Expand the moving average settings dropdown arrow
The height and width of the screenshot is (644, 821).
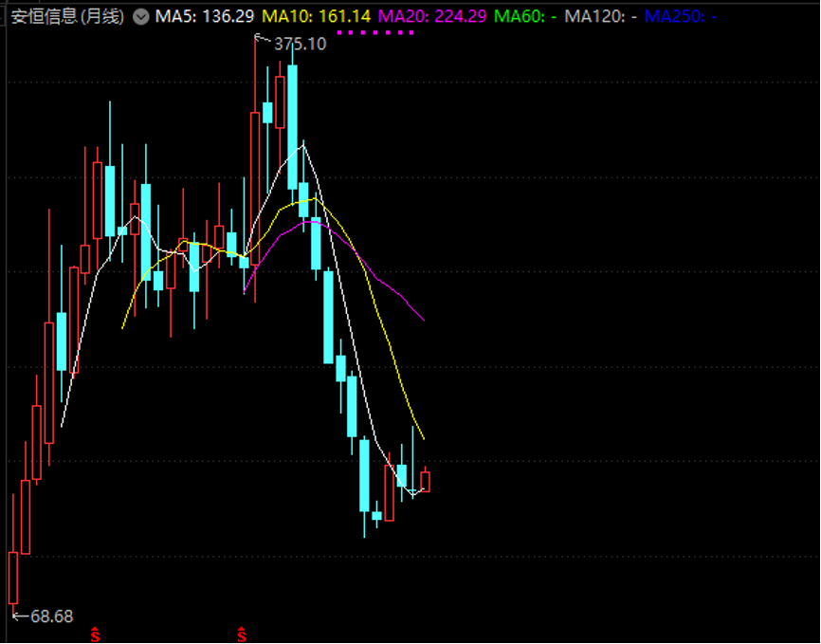[141, 16]
